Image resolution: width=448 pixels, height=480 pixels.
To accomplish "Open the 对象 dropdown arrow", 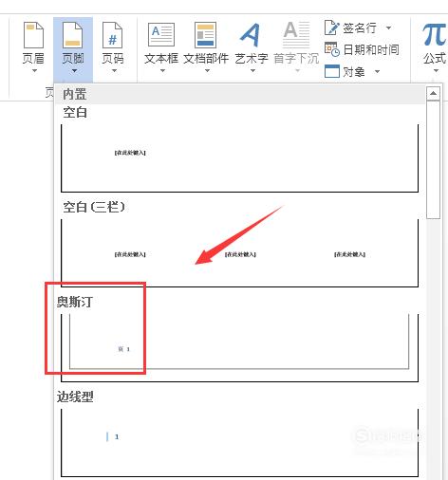I will tap(377, 71).
